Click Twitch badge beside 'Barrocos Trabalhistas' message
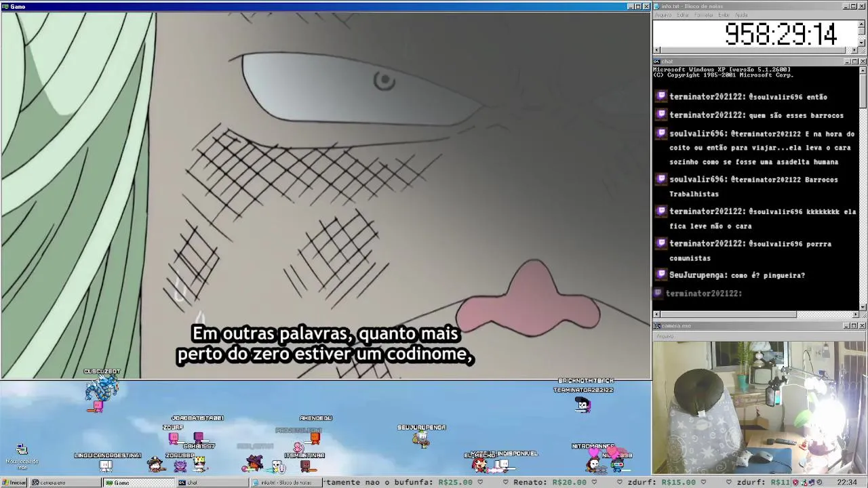Viewport: 868px width, 488px height. tap(661, 180)
